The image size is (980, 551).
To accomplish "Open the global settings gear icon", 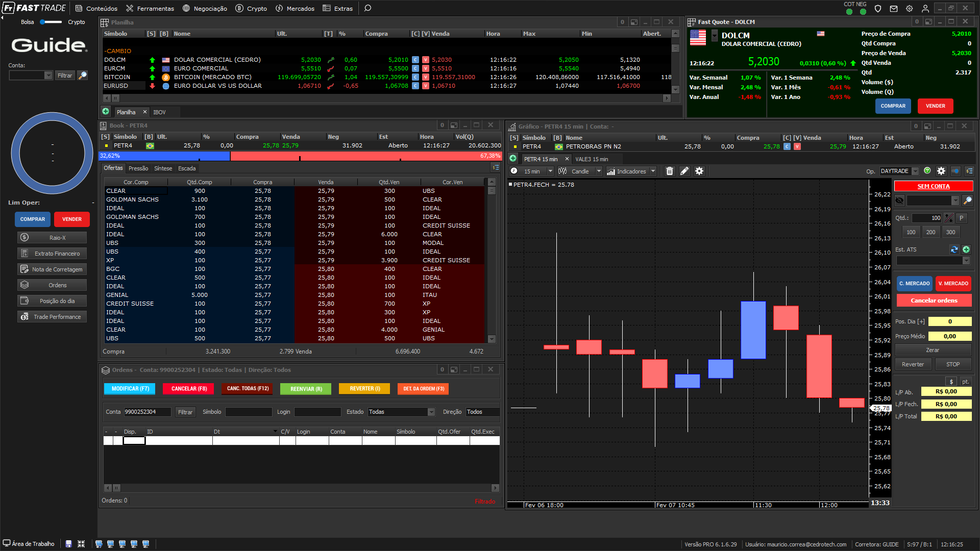I will (910, 9).
